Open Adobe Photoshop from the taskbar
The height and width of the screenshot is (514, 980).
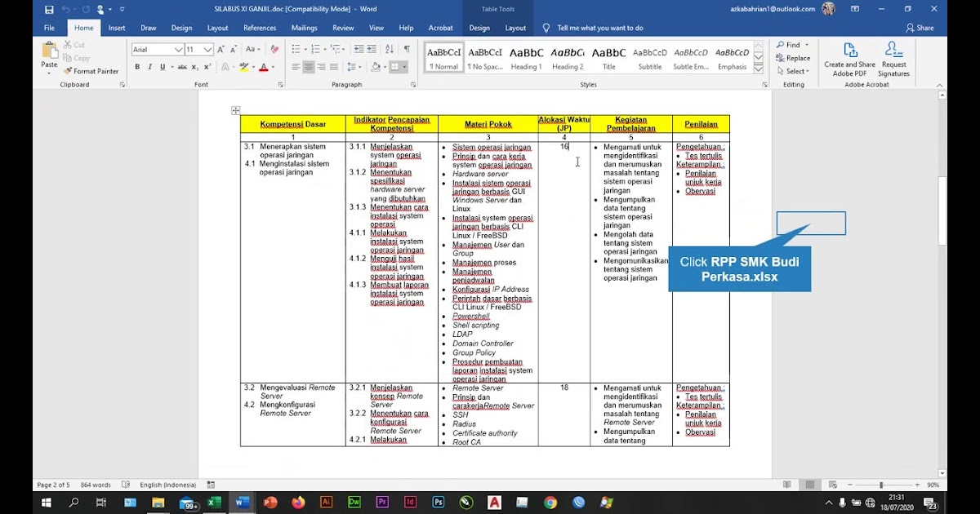(x=438, y=503)
